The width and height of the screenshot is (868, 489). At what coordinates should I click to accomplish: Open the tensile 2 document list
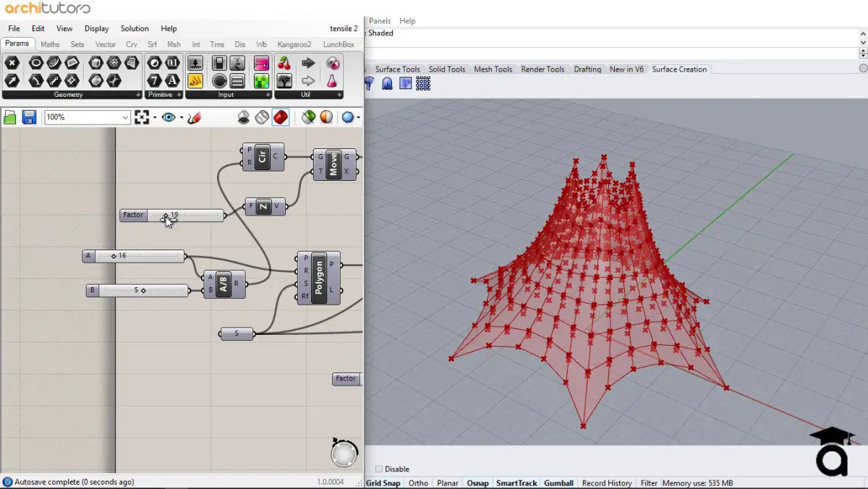(344, 28)
